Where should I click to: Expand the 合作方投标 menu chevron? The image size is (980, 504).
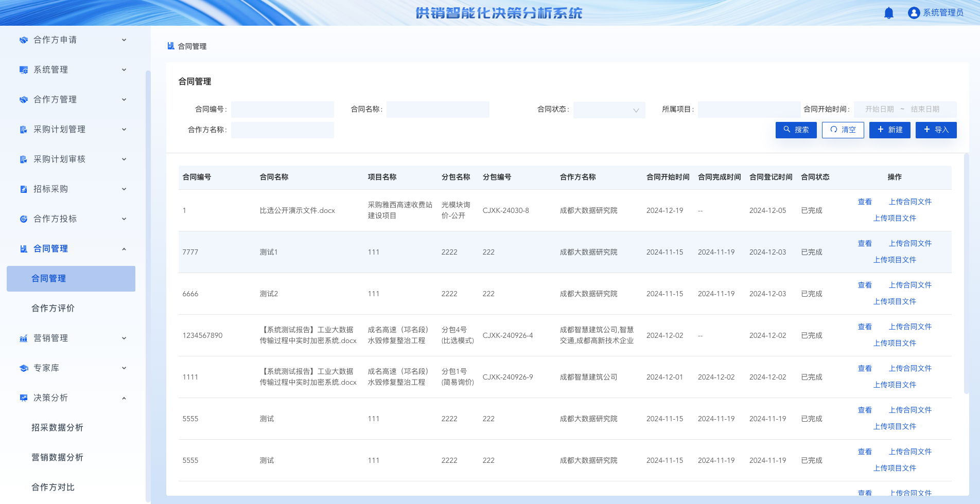click(x=124, y=219)
